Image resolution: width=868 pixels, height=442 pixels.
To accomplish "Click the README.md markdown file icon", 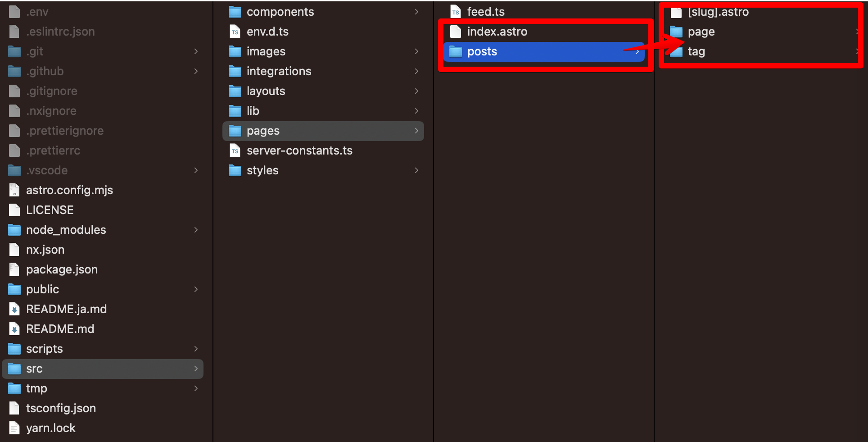I will point(14,329).
